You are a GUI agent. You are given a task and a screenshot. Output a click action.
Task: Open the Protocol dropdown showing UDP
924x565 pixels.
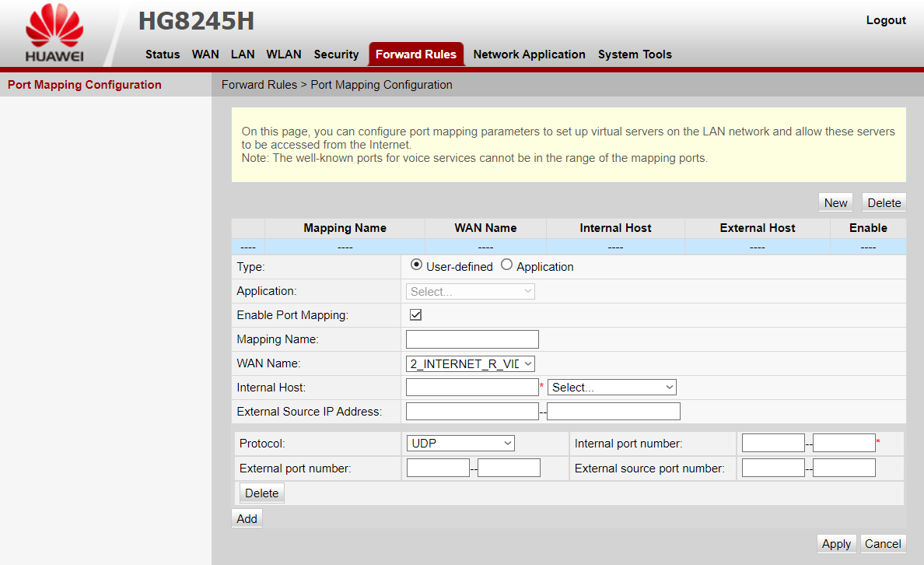[x=460, y=444]
